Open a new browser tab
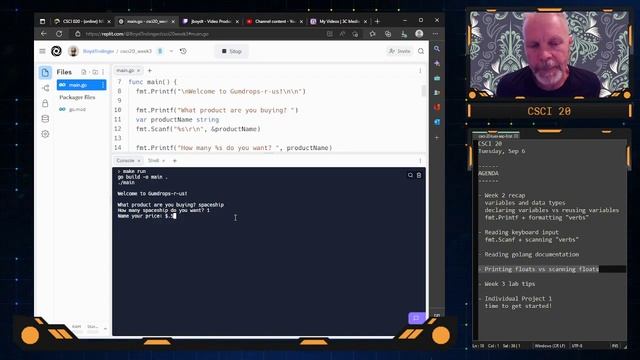 click(377, 21)
